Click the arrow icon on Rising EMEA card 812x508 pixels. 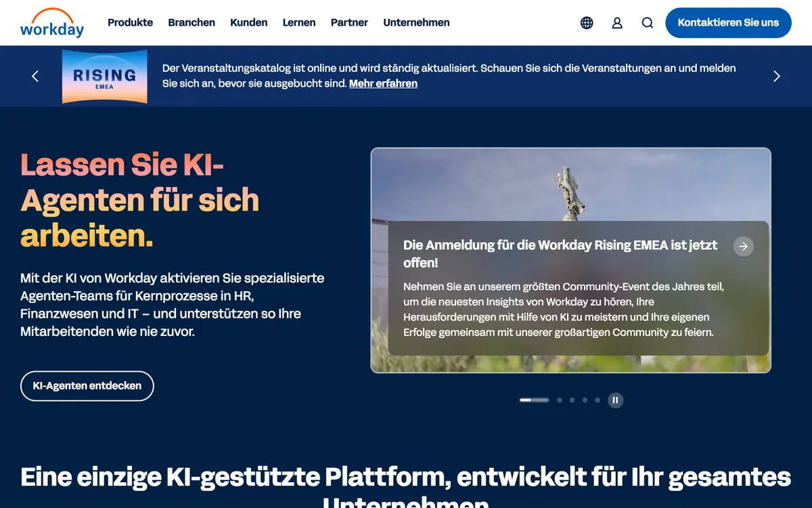[x=743, y=246]
